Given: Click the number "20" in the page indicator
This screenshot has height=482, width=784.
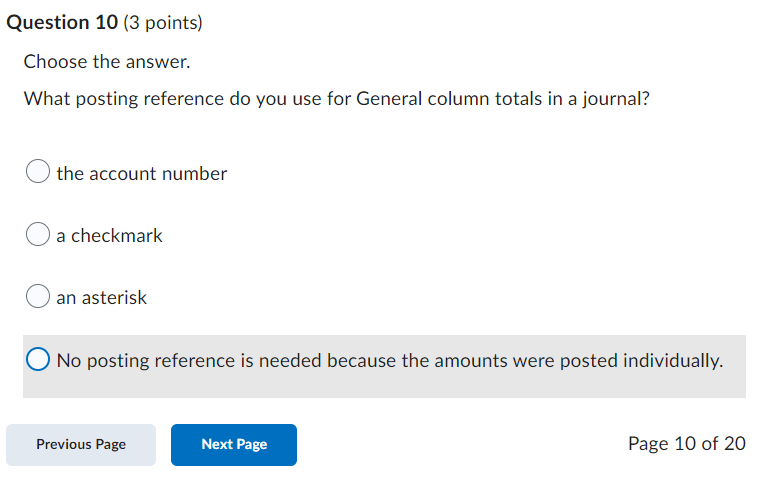Looking at the screenshot, I should [734, 444].
